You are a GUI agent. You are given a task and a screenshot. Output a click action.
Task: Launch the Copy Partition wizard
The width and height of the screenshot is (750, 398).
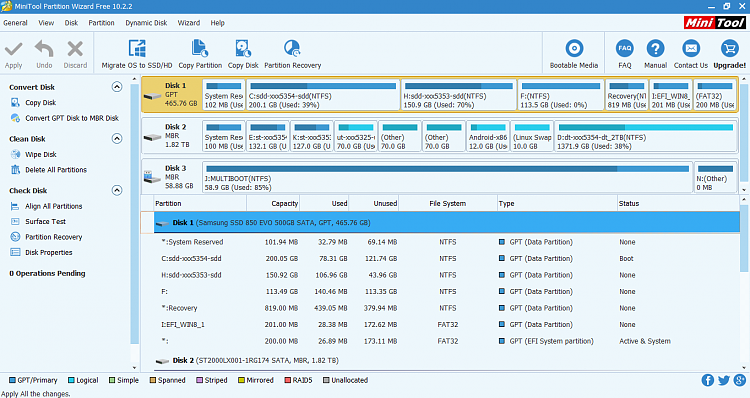pyautogui.click(x=200, y=55)
